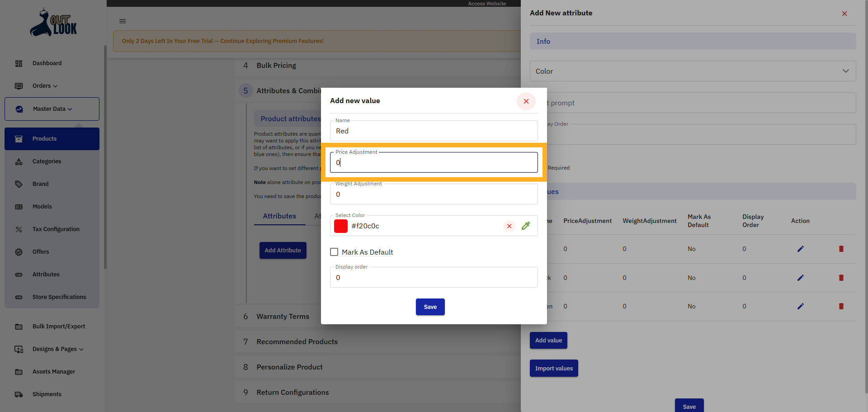The image size is (868, 412).
Task: Expand the Orders menu chevron
Action: pos(55,86)
